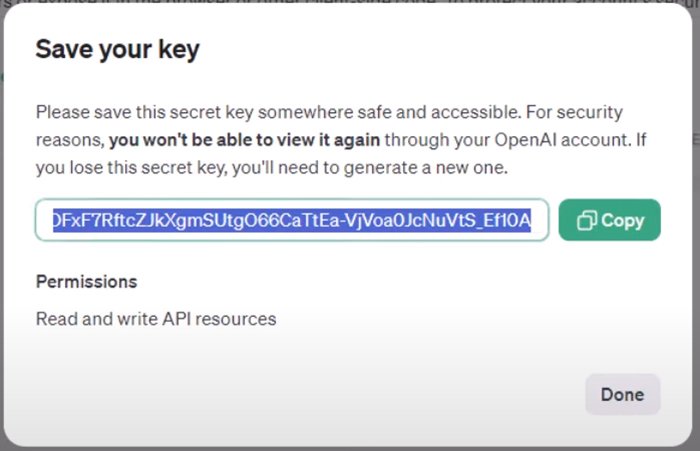
Task: Click the highlighted key text ending in Ef10A
Action: click(x=292, y=220)
